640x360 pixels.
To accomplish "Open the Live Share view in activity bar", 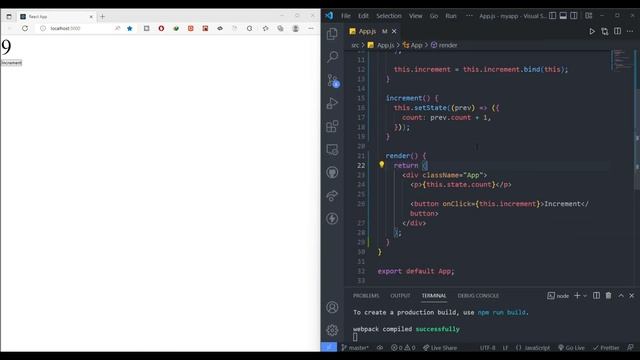I will (x=332, y=196).
